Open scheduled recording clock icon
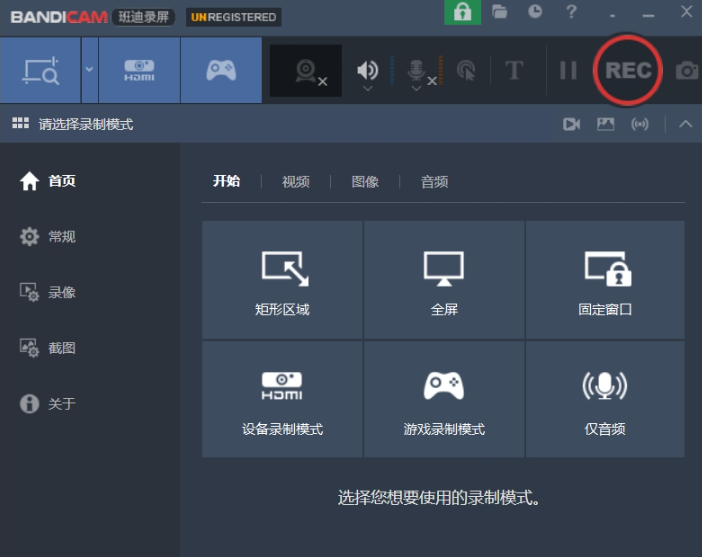The width and height of the screenshot is (702, 557). pyautogui.click(x=536, y=12)
